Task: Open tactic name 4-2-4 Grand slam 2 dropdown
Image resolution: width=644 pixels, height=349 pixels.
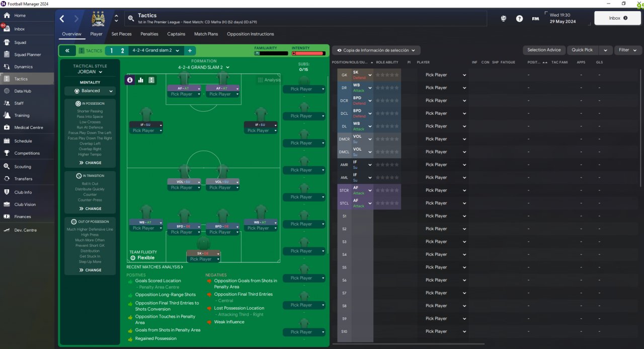Action: click(x=155, y=51)
